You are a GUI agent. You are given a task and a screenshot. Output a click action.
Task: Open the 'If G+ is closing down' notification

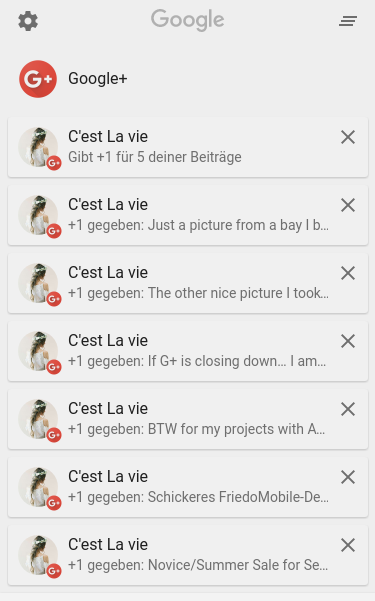tap(188, 351)
